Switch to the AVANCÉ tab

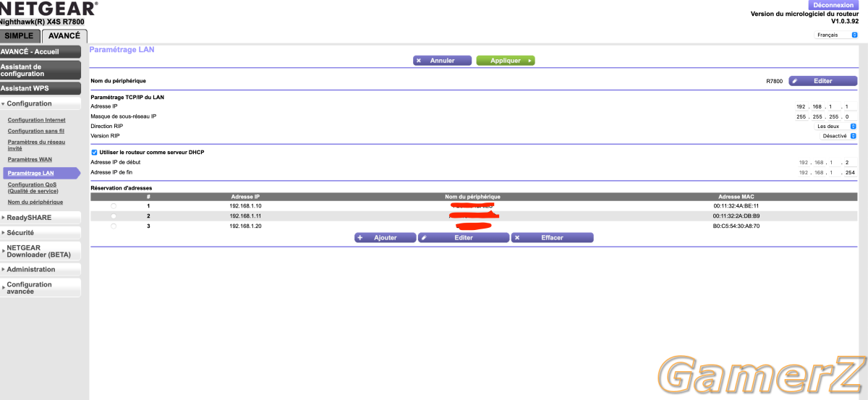tap(64, 35)
